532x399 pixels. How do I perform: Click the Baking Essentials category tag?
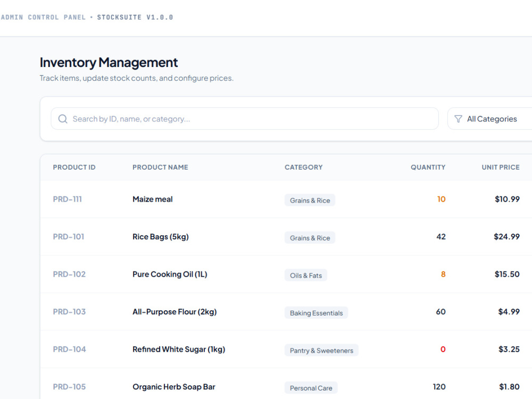[316, 313]
